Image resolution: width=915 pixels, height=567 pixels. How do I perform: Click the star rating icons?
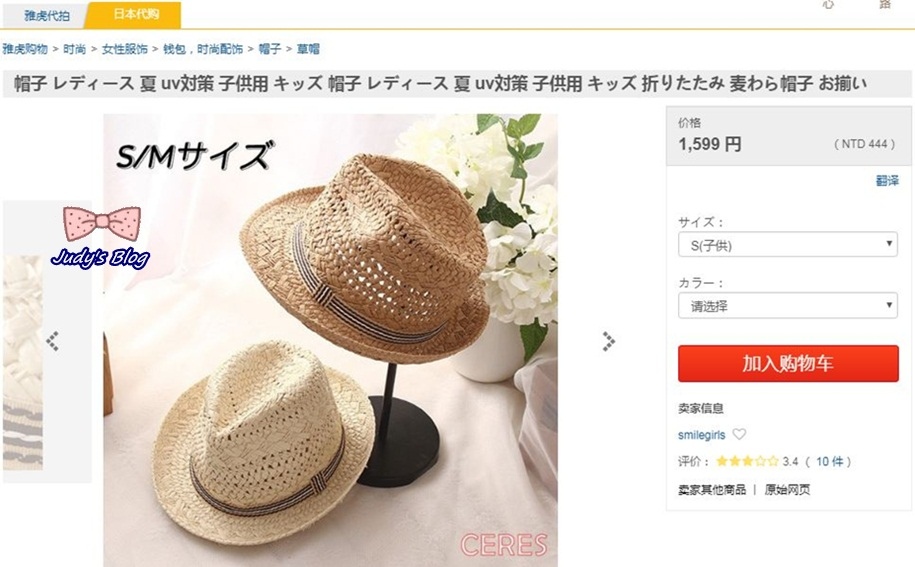(x=748, y=461)
